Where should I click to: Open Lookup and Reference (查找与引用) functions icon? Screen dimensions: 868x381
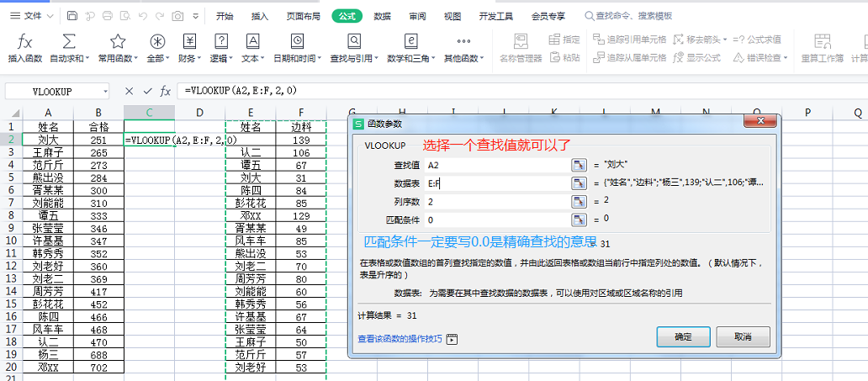354,41
